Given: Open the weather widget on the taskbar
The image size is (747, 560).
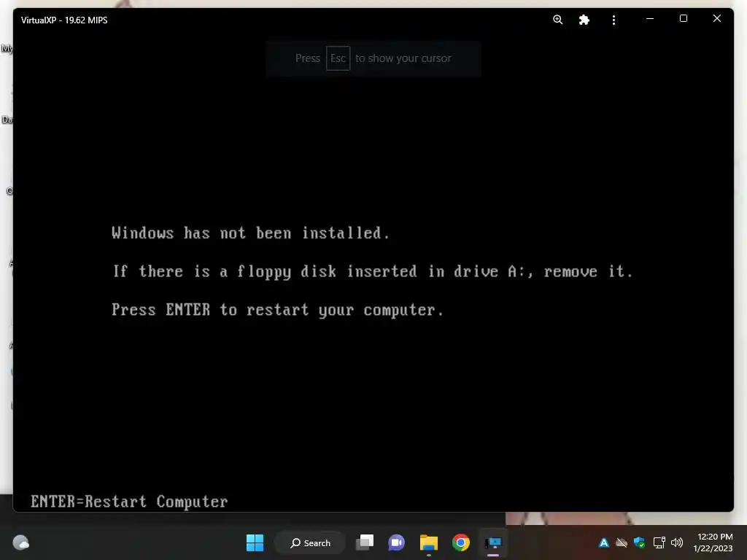Looking at the screenshot, I should click(20, 542).
